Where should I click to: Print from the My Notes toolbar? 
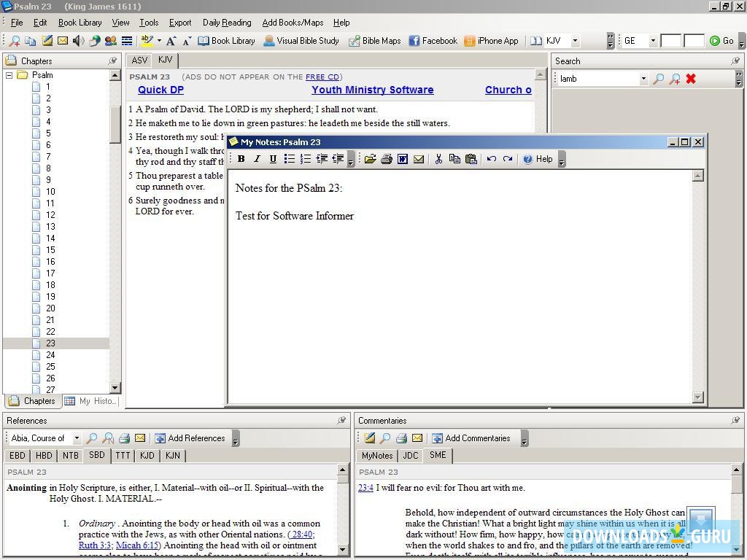[386, 158]
